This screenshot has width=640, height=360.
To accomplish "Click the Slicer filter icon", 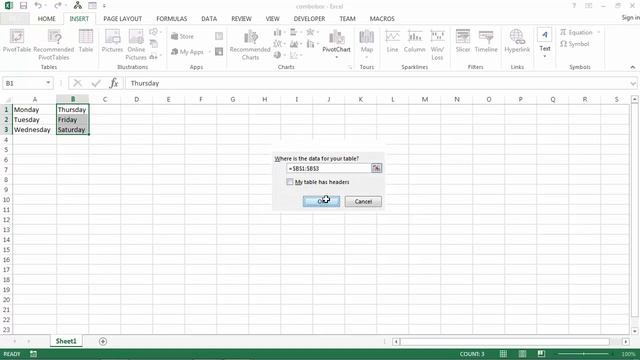I will pos(463,41).
